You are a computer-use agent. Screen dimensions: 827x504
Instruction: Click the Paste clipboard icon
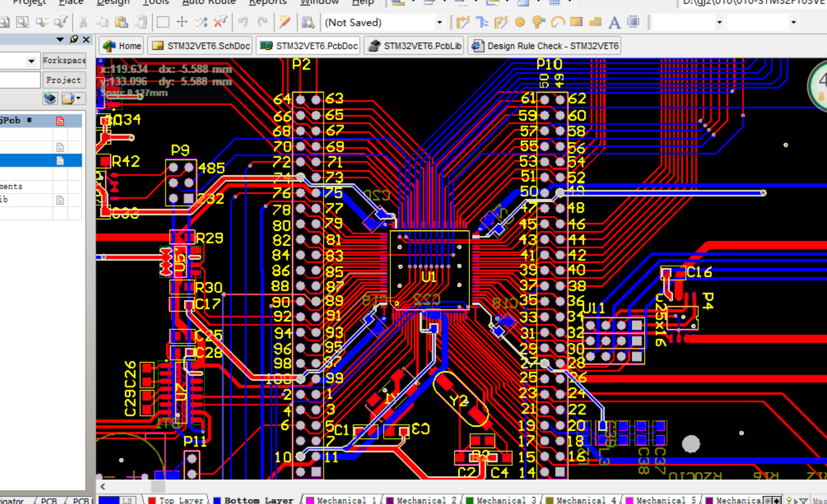click(121, 22)
